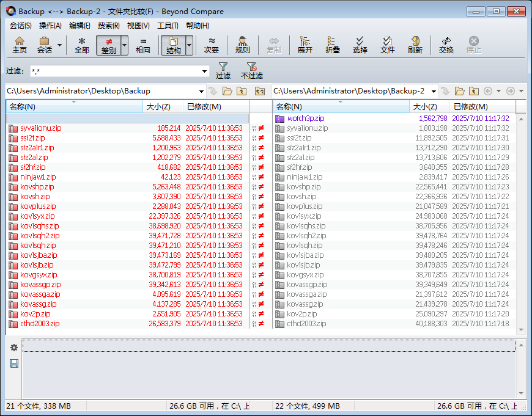Expand the file filter dropdown list

click(204, 71)
